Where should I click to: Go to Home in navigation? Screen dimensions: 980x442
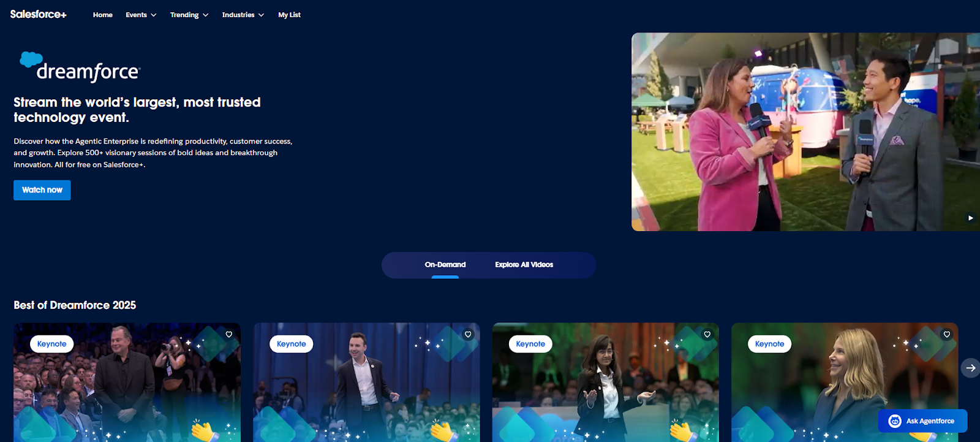[103, 15]
